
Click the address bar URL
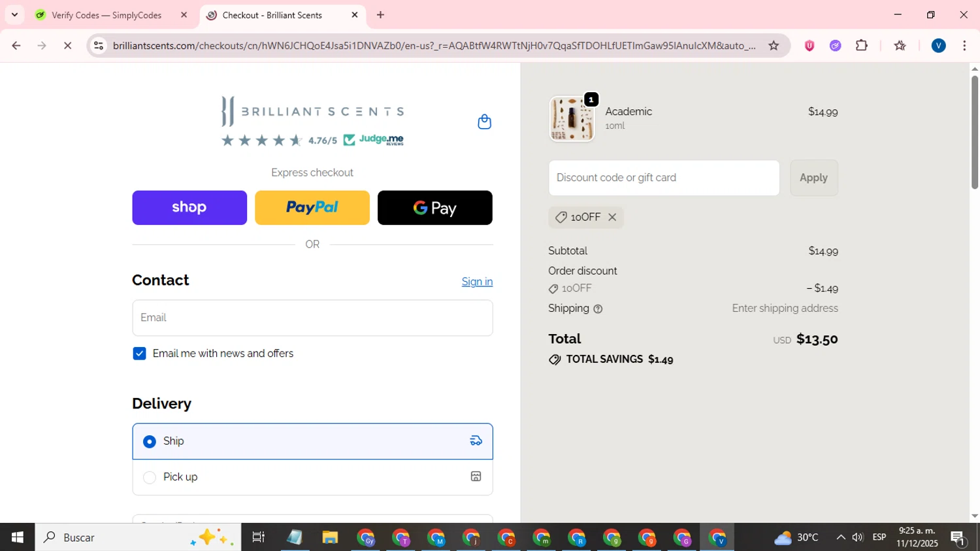434,46
